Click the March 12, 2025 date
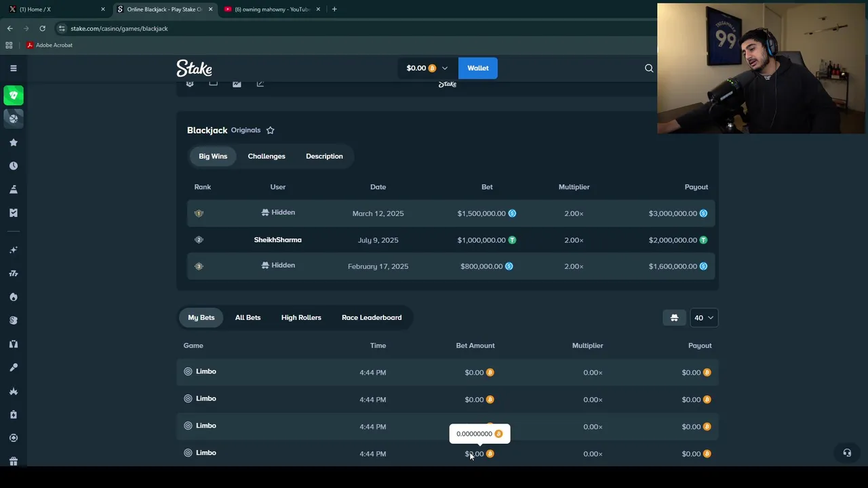Viewport: 868px width, 488px height. [378, 213]
